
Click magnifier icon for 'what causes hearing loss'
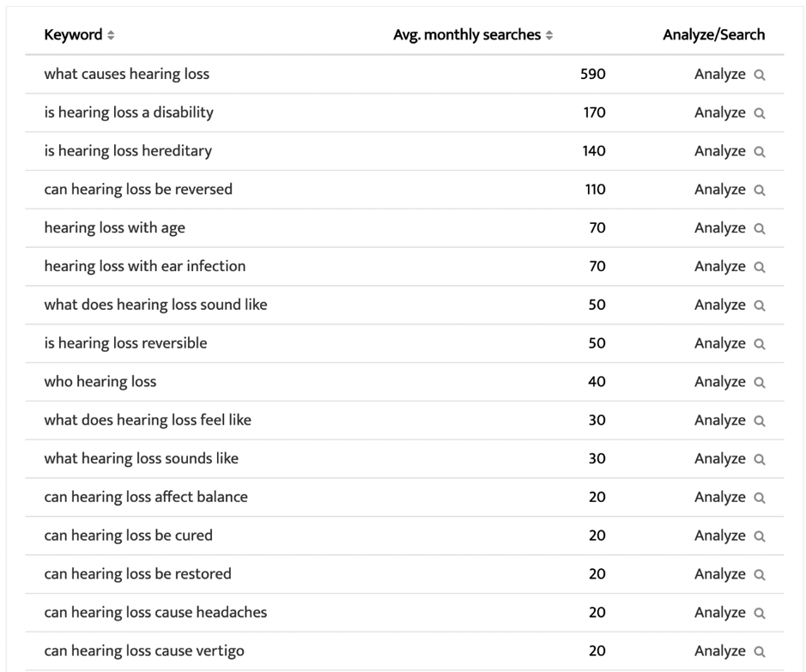coord(759,75)
